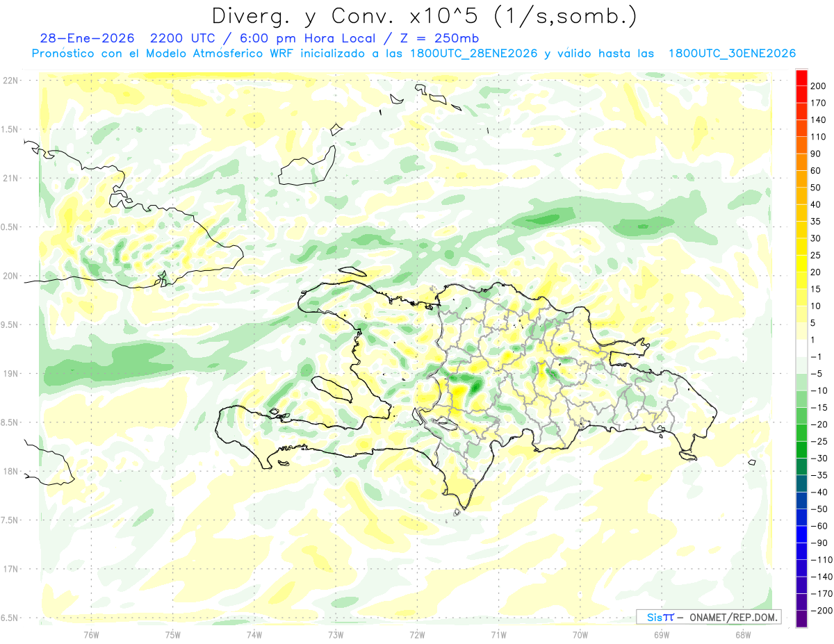Click the "9.5N" latitude label
This screenshot has height=644, width=834.
tap(10, 324)
